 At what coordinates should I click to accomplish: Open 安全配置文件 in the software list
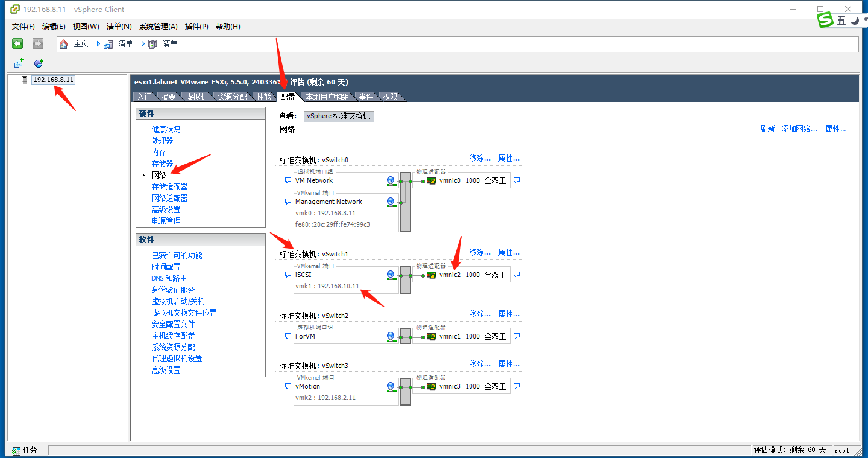(173, 324)
